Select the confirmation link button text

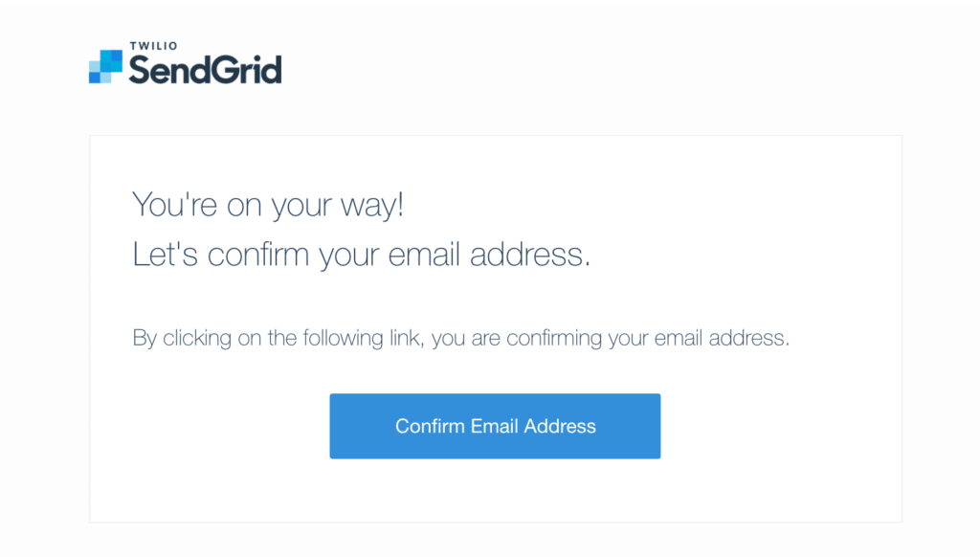495,426
